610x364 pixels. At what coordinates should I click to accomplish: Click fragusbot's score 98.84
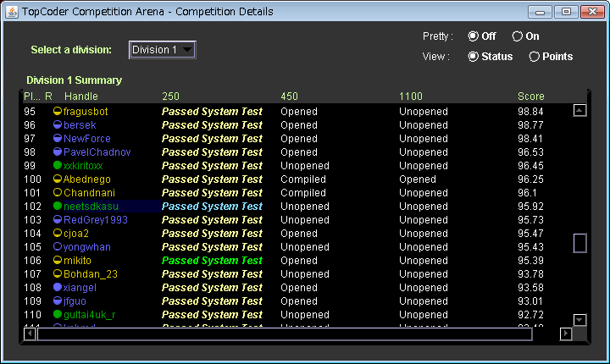click(x=530, y=111)
